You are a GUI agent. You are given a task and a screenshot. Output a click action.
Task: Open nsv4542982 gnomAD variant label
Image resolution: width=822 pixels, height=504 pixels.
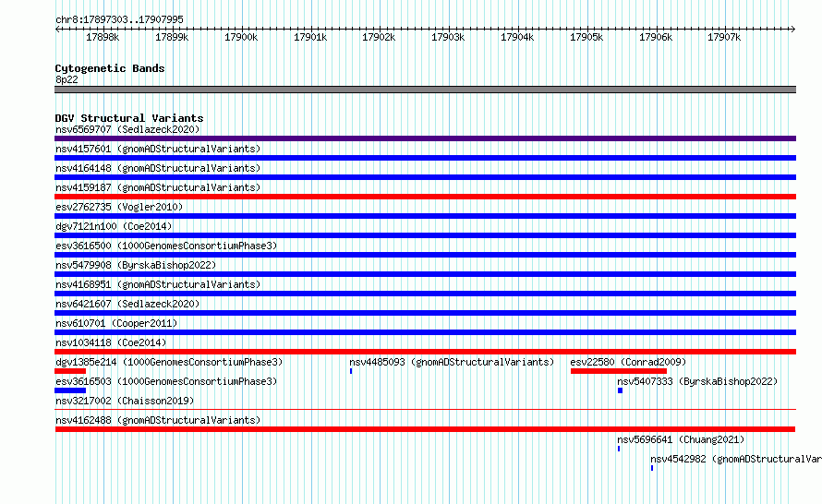click(736, 459)
